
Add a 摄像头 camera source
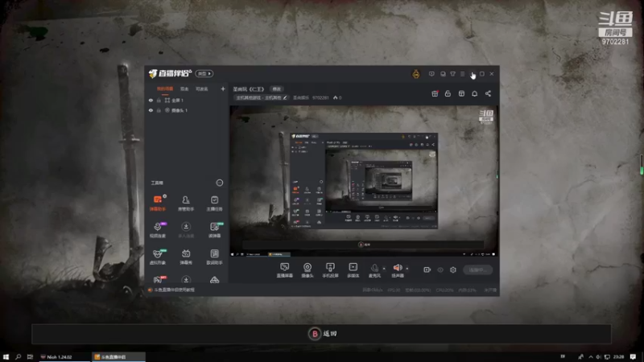point(308,270)
